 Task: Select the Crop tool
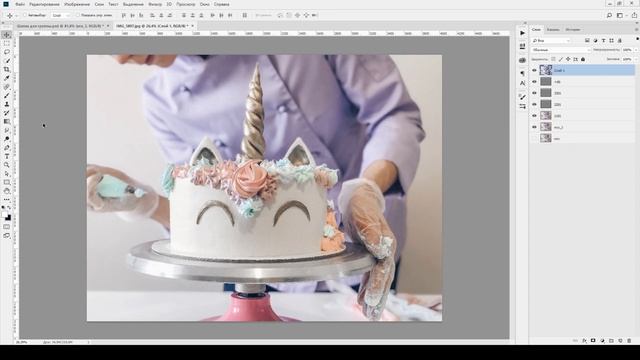click(x=7, y=69)
